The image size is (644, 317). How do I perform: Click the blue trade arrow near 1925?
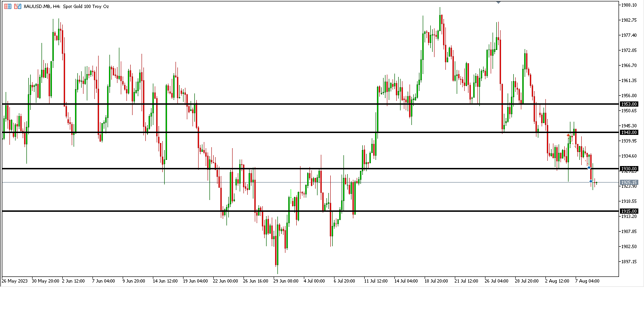[x=591, y=181]
